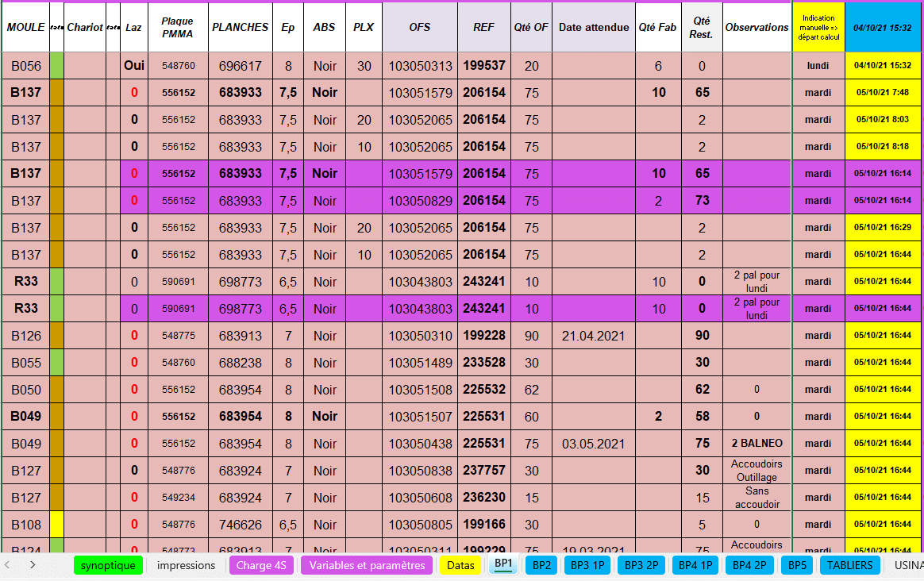Click the OFS cell 103050313

click(419, 66)
